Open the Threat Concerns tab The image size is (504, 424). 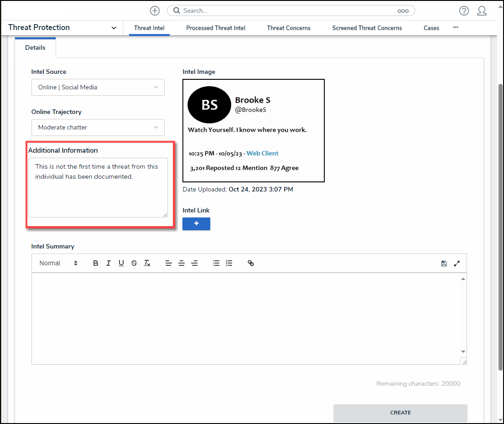click(x=289, y=28)
